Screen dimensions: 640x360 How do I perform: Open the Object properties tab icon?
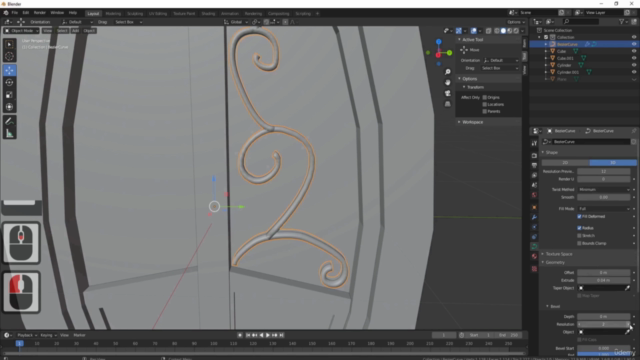tap(534, 207)
